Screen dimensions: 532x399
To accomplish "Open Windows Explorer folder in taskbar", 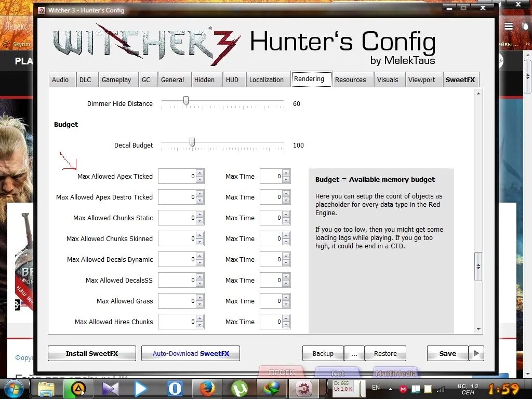I will [x=46, y=389].
